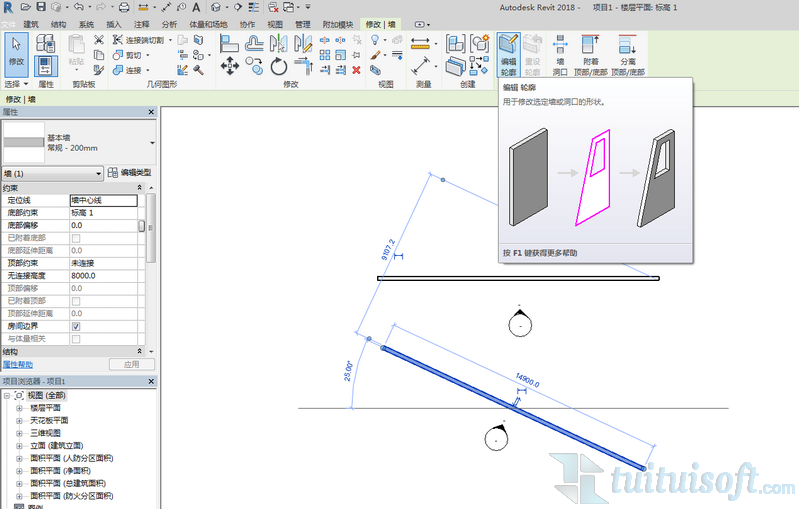
Task: Toggle the 与体量相关 checkbox
Action: point(76,339)
